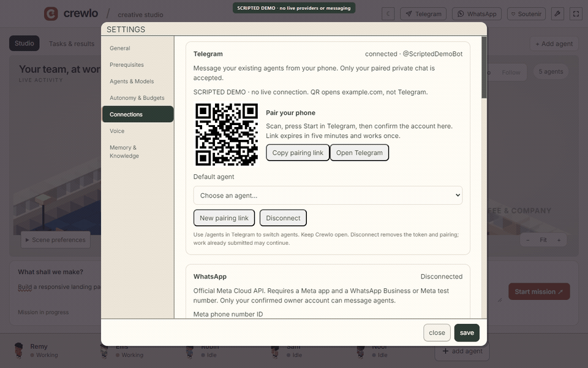Click the Meta phone number ID label
This screenshot has width=588, height=368.
228,314
